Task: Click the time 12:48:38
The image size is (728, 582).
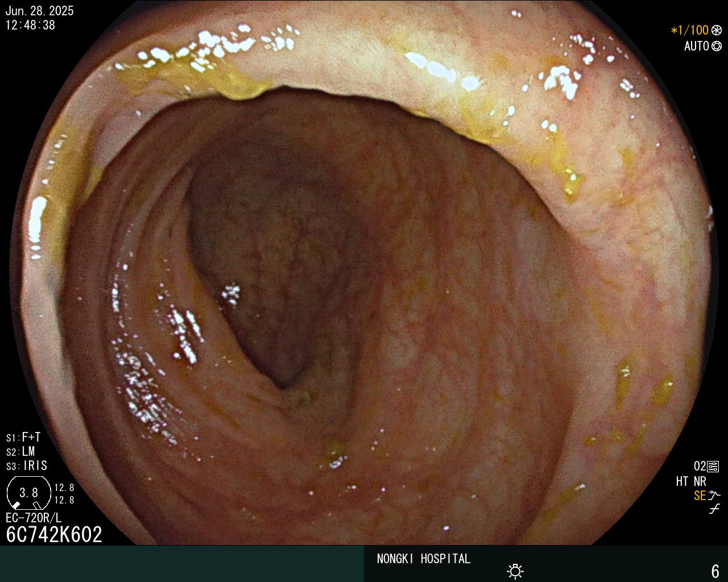Action: tap(31, 25)
